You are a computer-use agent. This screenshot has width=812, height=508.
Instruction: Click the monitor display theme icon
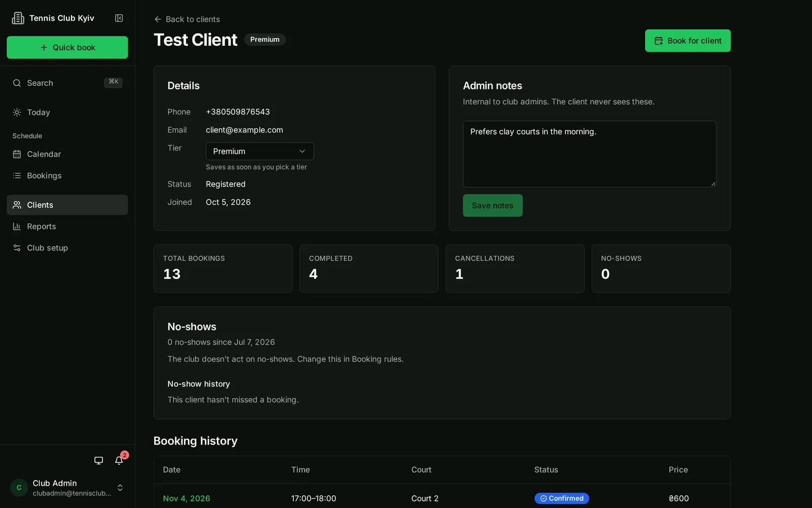click(98, 460)
